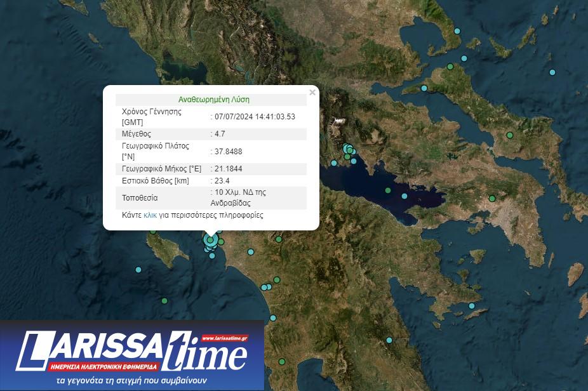Select the green marker on northern Evia's tip
Image resolution: width=588 pixels, height=391 pixels.
(x=450, y=67)
